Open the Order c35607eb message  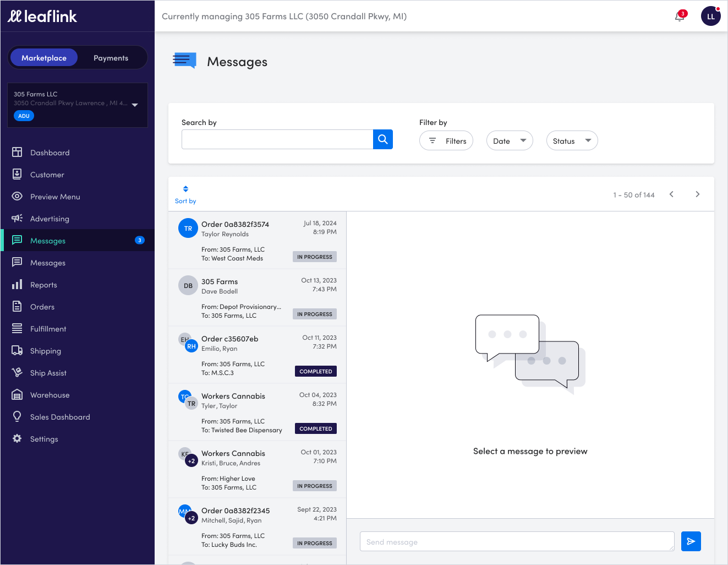click(258, 355)
